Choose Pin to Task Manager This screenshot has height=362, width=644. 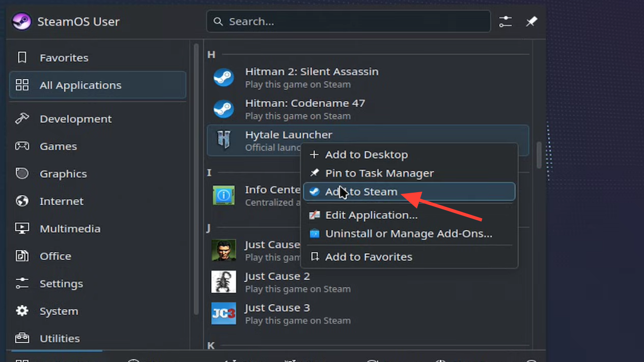pos(409,173)
